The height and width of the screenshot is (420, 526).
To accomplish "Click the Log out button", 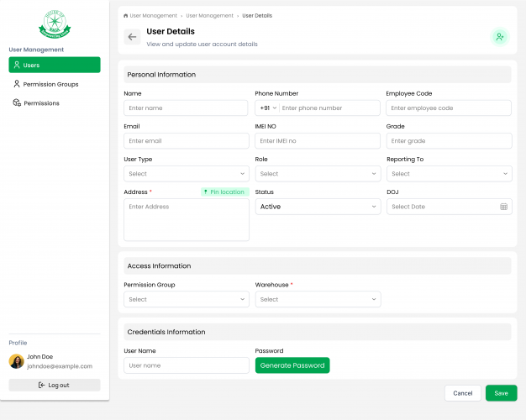I will coord(55,385).
